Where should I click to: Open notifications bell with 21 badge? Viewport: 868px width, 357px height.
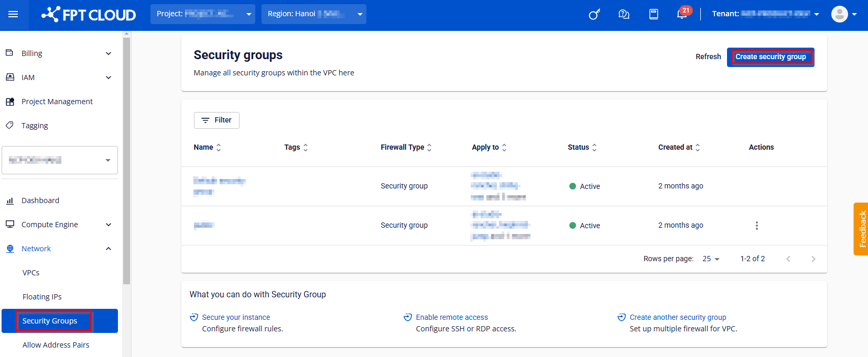click(682, 14)
